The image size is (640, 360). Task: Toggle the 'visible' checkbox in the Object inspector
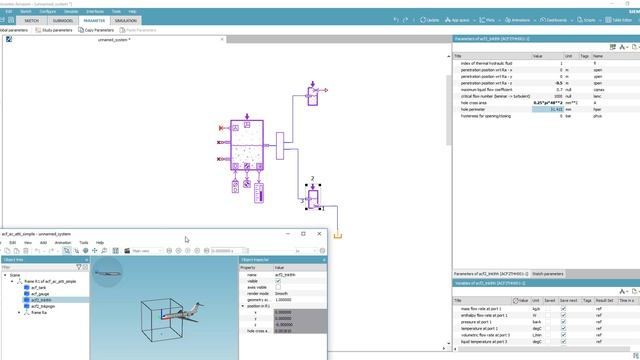tap(278, 281)
